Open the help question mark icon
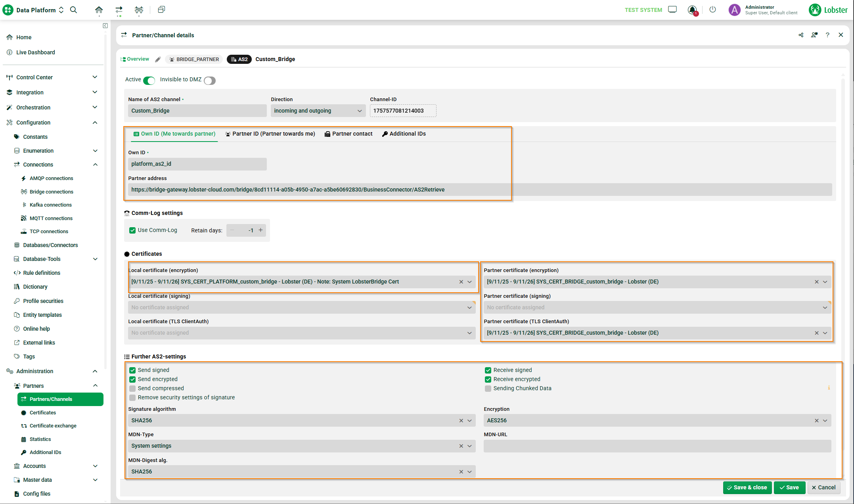The image size is (854, 504). point(827,35)
